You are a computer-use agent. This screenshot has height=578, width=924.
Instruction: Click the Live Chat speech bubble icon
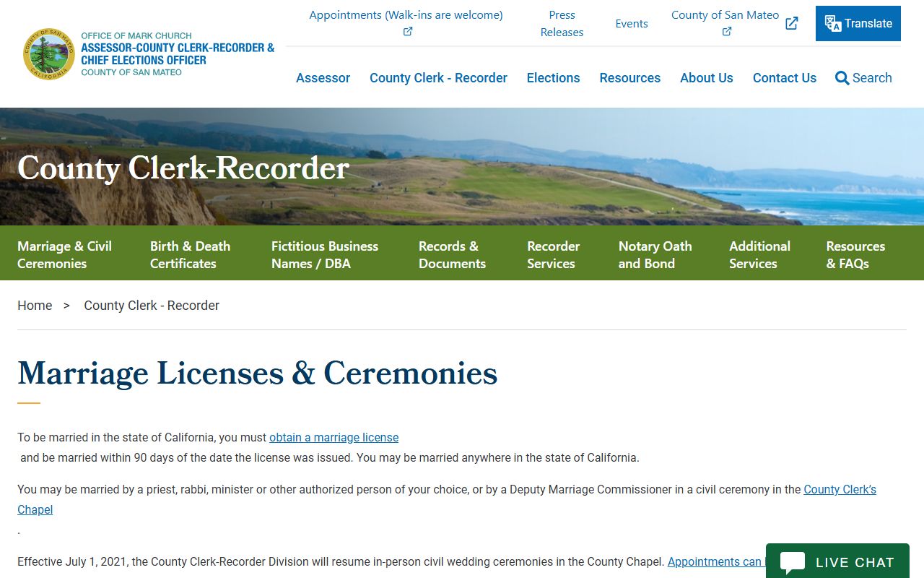point(793,563)
